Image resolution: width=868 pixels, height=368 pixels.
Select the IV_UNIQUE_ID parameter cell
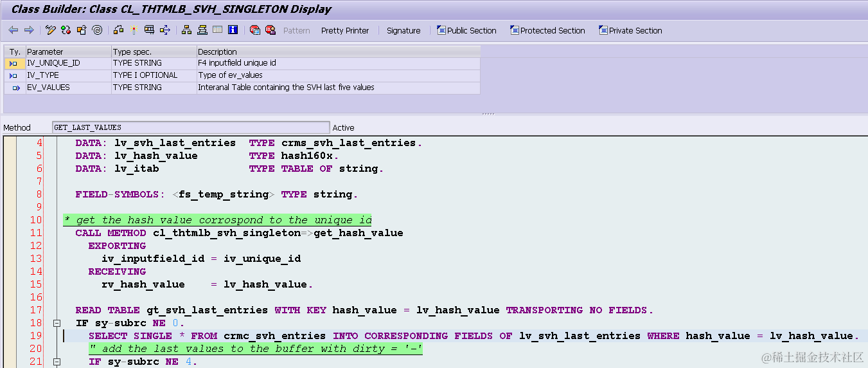pos(68,63)
